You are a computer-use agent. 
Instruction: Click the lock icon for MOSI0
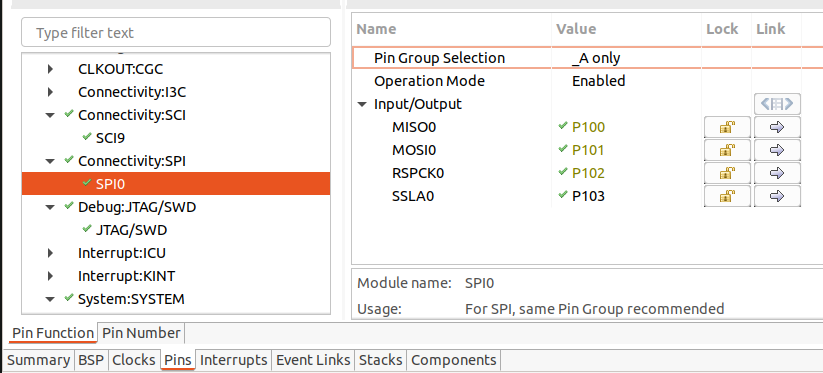point(727,150)
